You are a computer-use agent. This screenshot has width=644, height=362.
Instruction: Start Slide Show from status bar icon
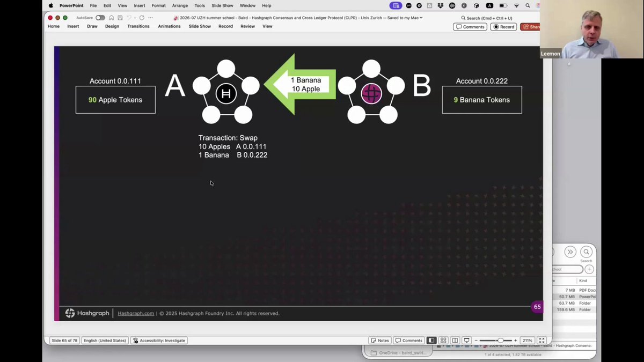[x=467, y=341]
